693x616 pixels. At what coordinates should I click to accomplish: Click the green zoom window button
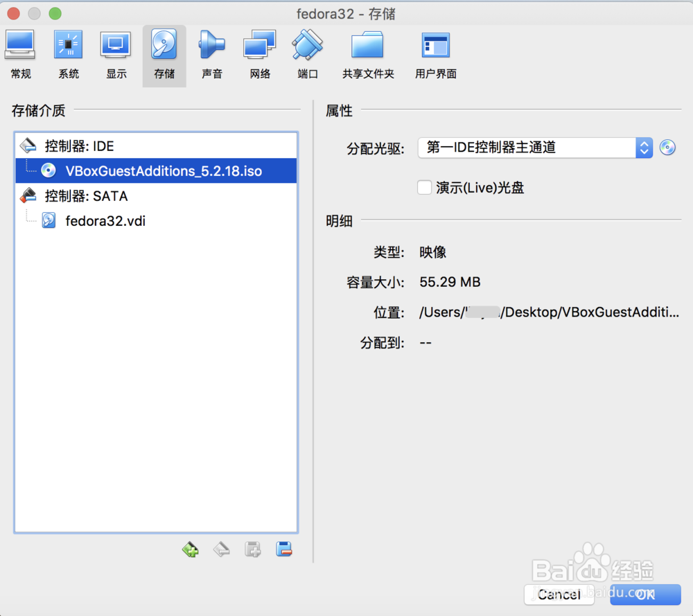click(55, 14)
